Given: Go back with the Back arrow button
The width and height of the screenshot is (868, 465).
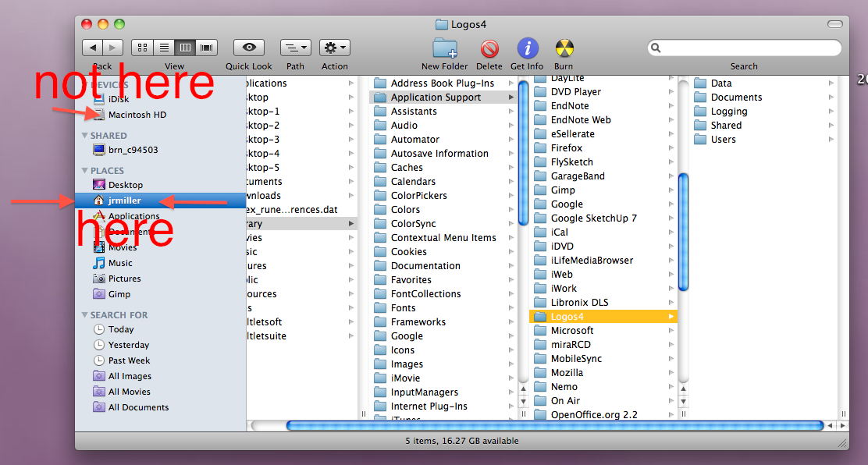Looking at the screenshot, I should (92, 48).
